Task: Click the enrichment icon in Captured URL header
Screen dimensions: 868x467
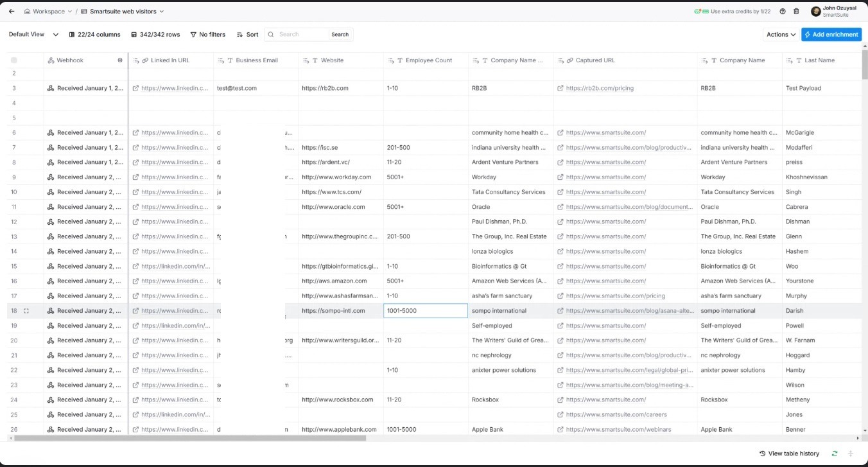Action: tap(560, 60)
